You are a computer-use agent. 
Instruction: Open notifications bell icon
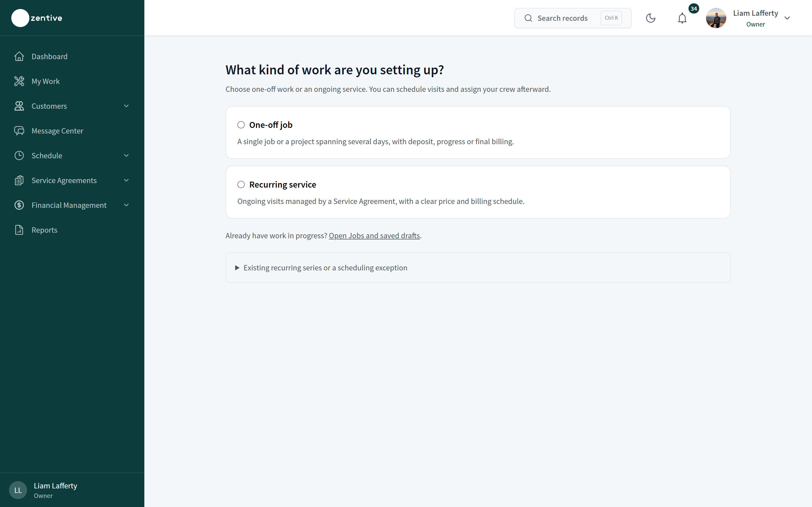(682, 18)
